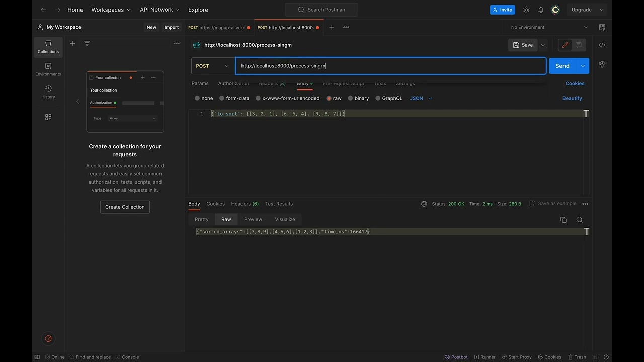The image size is (644, 362).
Task: Expand the Send options arrow
Action: [583, 66]
